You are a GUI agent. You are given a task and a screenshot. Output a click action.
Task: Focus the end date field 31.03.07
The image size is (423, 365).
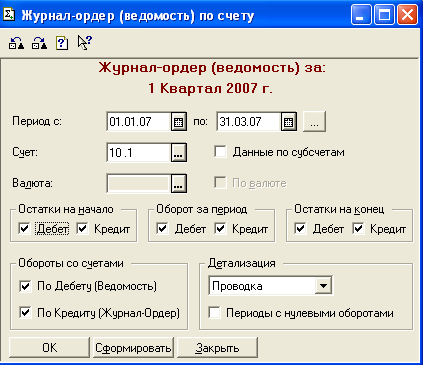tap(249, 122)
